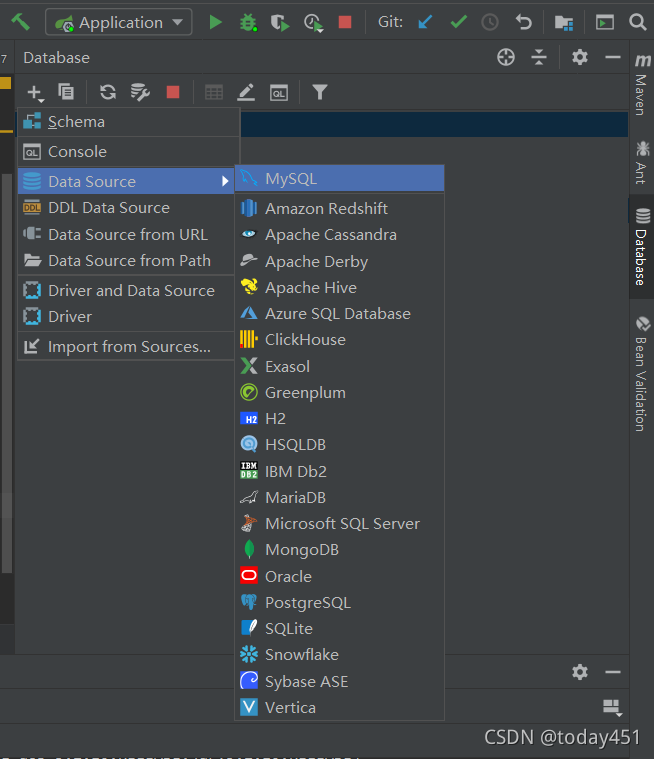
Task: Open the Application run configuration dropdown
Action: tap(119, 22)
